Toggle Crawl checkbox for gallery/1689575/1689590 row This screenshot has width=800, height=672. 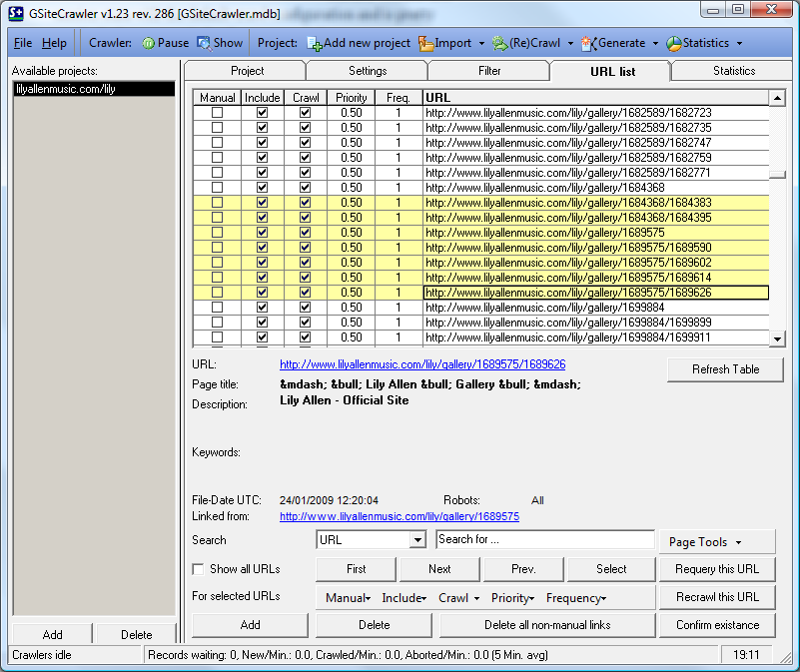pos(305,248)
